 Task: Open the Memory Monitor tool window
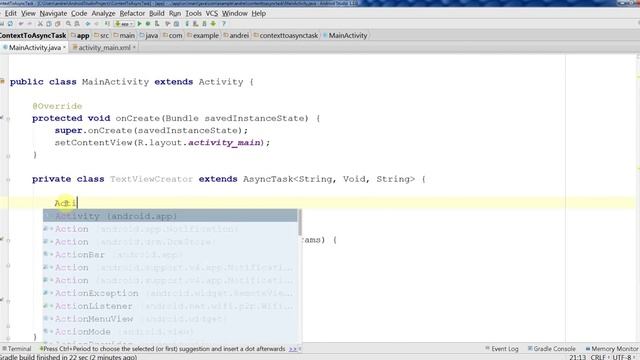pyautogui.click(x=612, y=349)
